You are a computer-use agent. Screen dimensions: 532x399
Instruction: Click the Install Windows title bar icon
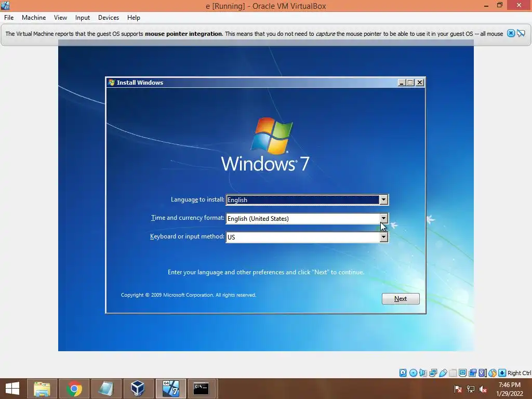coord(111,82)
